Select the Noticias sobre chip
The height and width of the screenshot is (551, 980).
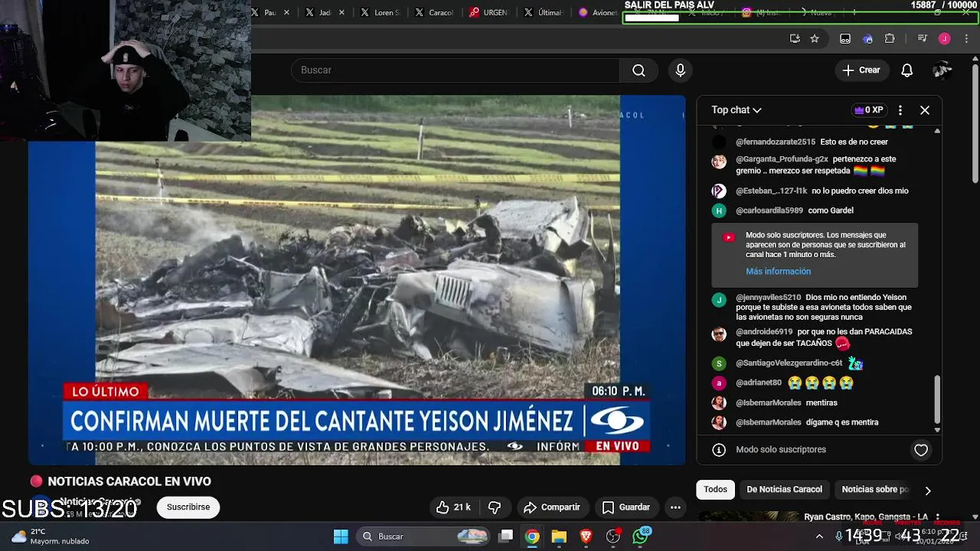[874, 490]
